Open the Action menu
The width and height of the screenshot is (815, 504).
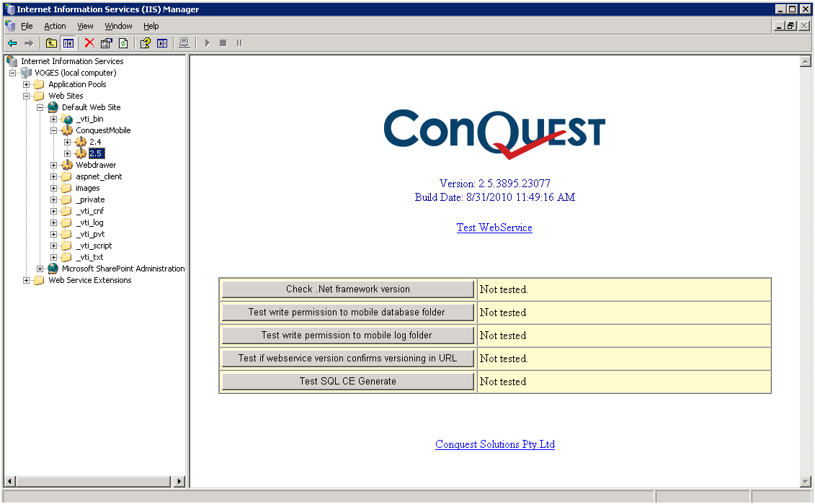(x=55, y=26)
